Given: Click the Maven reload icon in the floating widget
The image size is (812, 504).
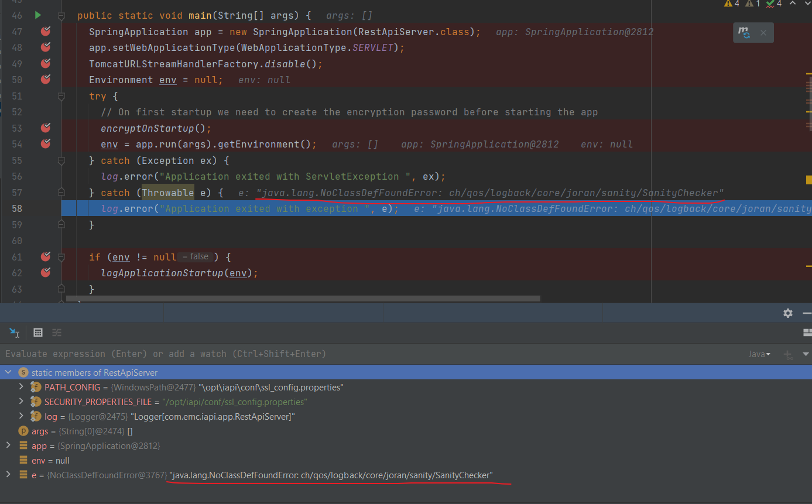Looking at the screenshot, I should [x=744, y=32].
